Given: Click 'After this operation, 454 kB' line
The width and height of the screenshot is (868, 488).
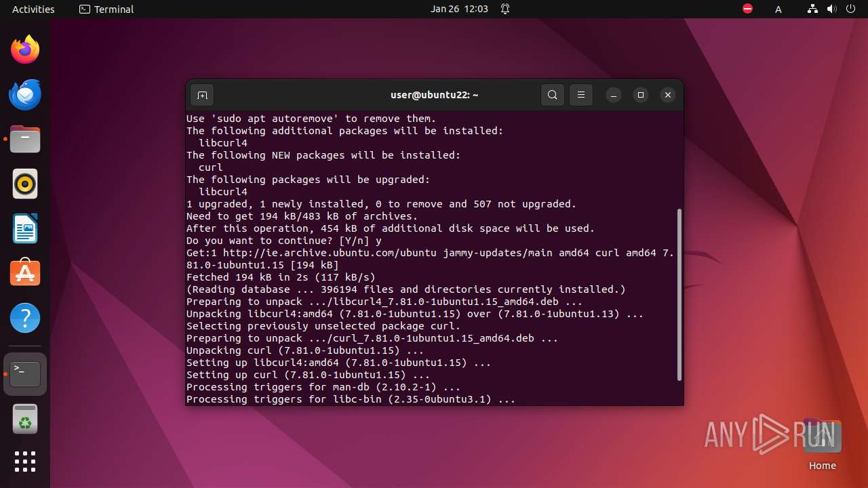Looking at the screenshot, I should [391, 228].
